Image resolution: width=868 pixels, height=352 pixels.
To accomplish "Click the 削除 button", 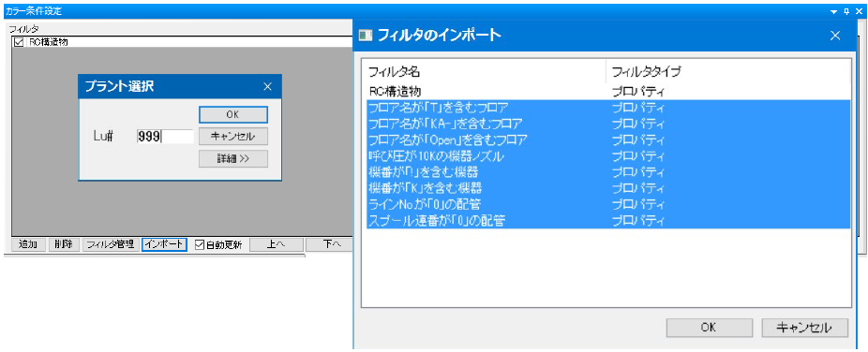I will click(65, 244).
